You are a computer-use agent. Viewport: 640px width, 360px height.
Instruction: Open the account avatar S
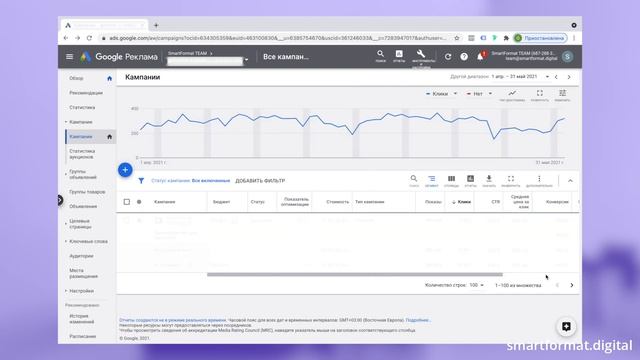point(567,57)
